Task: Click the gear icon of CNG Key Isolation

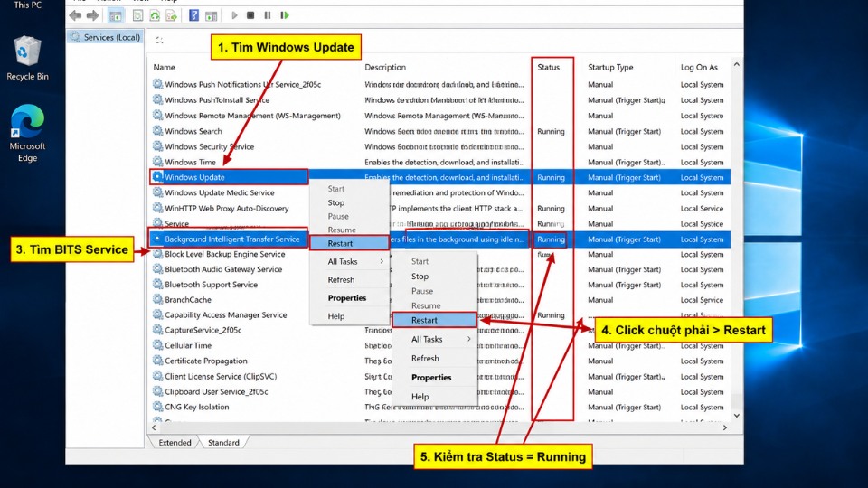Action: [157, 407]
